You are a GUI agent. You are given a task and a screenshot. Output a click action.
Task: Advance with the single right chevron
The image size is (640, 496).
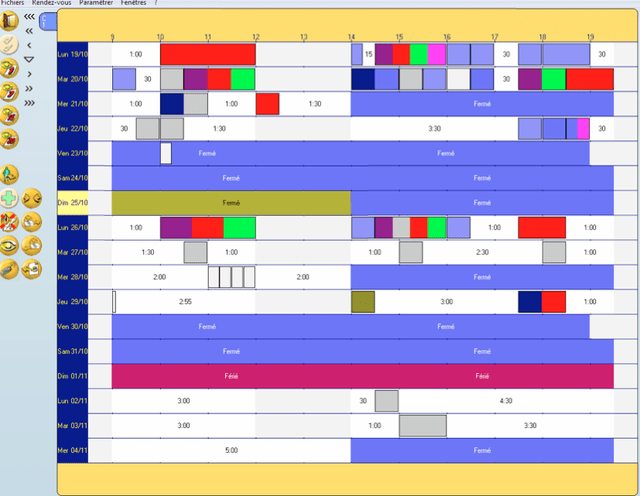pos(29,73)
